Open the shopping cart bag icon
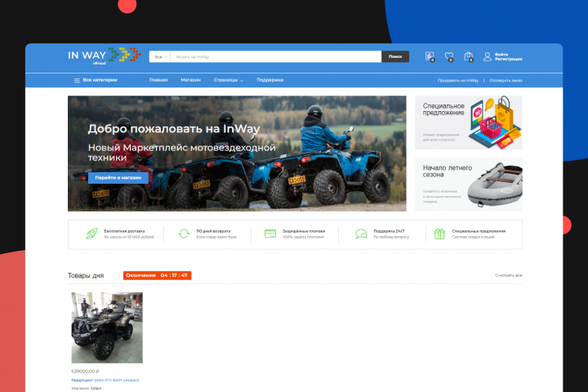Image resolution: width=588 pixels, height=392 pixels. coord(469,56)
